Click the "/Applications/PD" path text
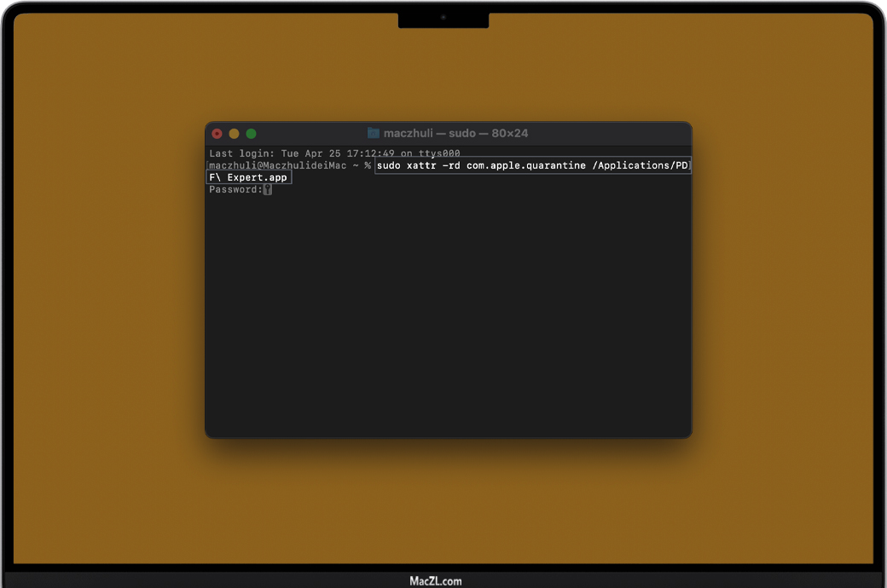The image size is (887, 588). click(640, 165)
